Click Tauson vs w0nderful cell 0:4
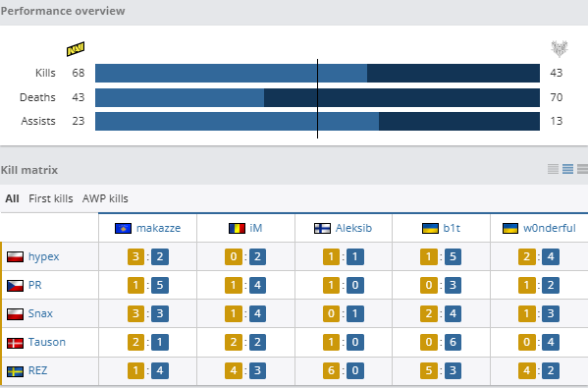This screenshot has height=388, width=588. [539, 342]
